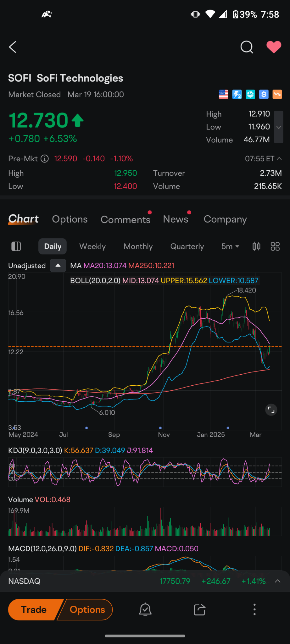This screenshot has width=290, height=644.
Task: Go back using the back arrow
Action: [13, 47]
